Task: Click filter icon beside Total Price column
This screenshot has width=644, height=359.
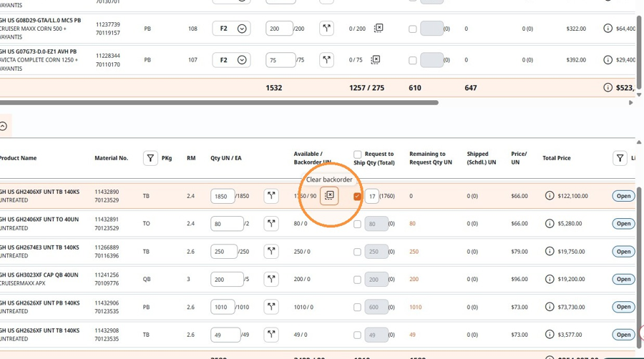Action: 620,158
